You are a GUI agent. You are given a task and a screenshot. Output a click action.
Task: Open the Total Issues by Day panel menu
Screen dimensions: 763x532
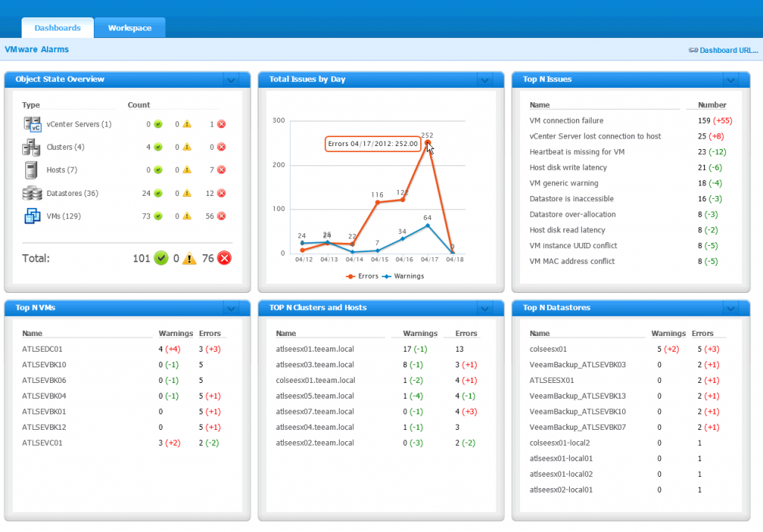(x=484, y=80)
